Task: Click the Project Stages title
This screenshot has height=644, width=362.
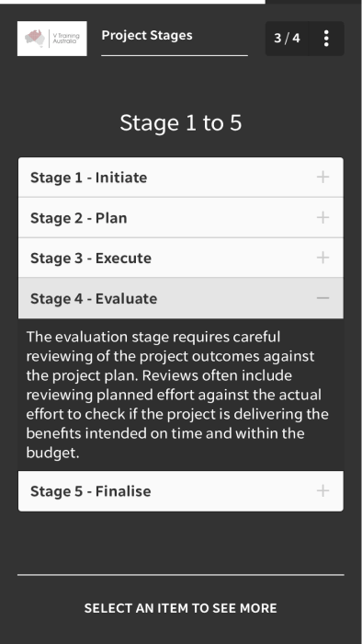Action: tap(147, 35)
